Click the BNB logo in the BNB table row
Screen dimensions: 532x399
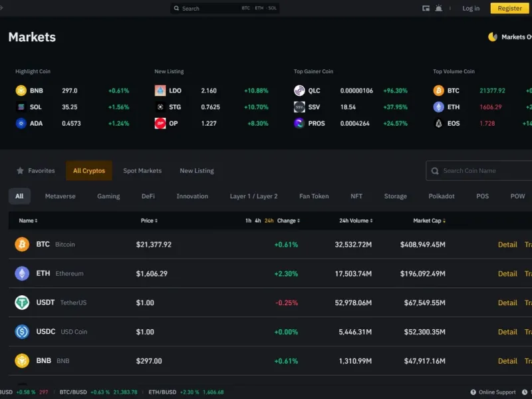click(x=22, y=360)
